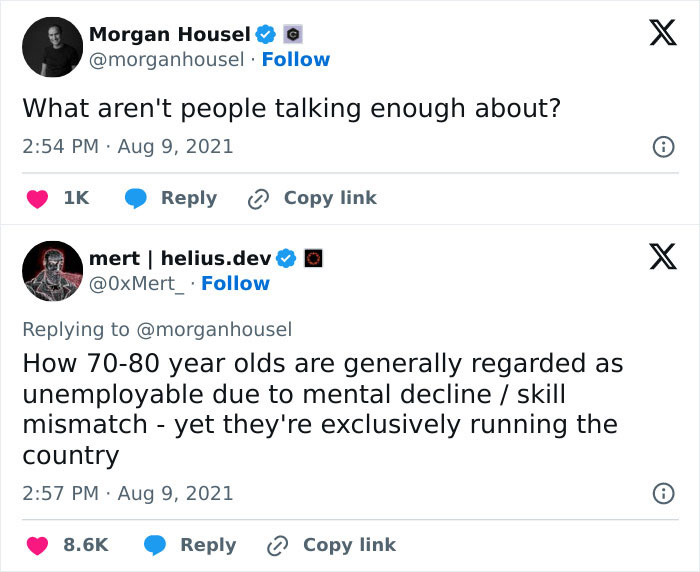Open mert's profile avatar
Screen dimensions: 700x572
click(x=52, y=271)
